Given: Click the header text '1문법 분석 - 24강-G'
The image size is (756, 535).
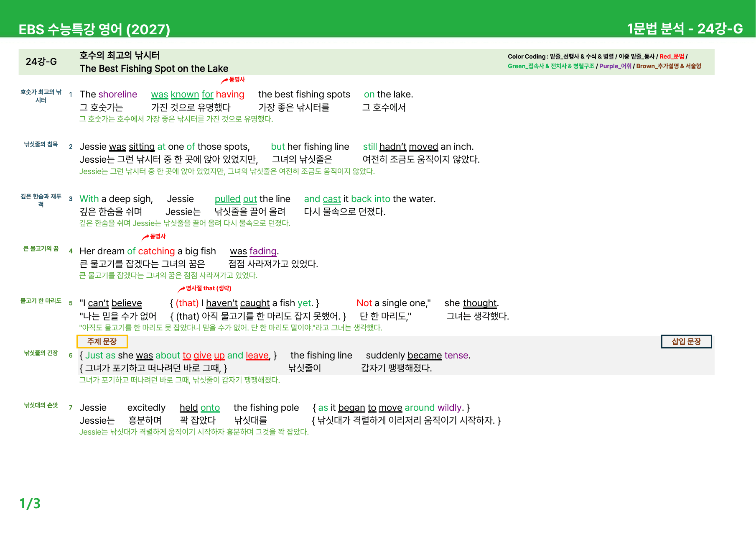Looking at the screenshot, I should (685, 28).
